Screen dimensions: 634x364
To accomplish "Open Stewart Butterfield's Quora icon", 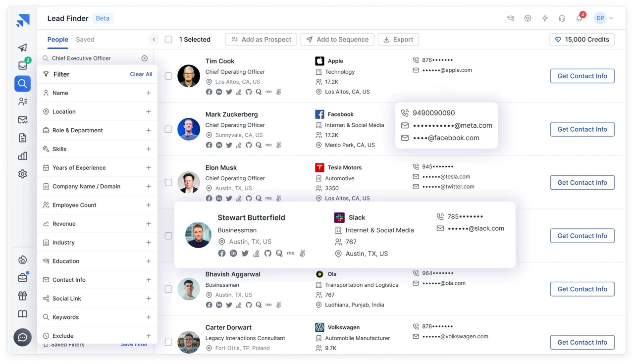I will click(279, 253).
